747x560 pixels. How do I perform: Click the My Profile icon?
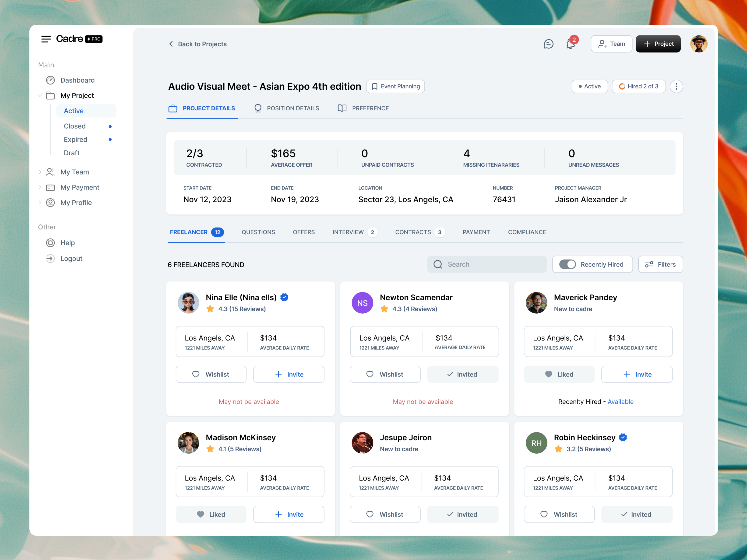click(x=50, y=203)
